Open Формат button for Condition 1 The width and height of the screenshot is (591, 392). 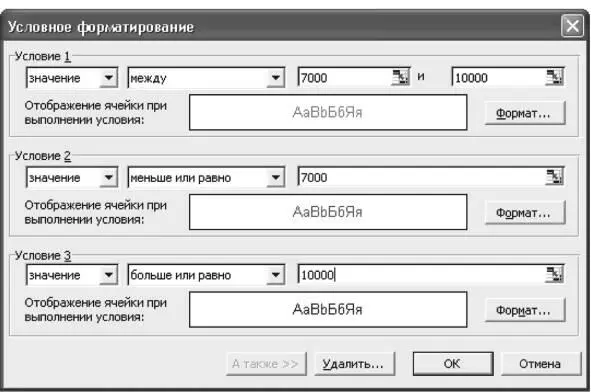pos(525,113)
